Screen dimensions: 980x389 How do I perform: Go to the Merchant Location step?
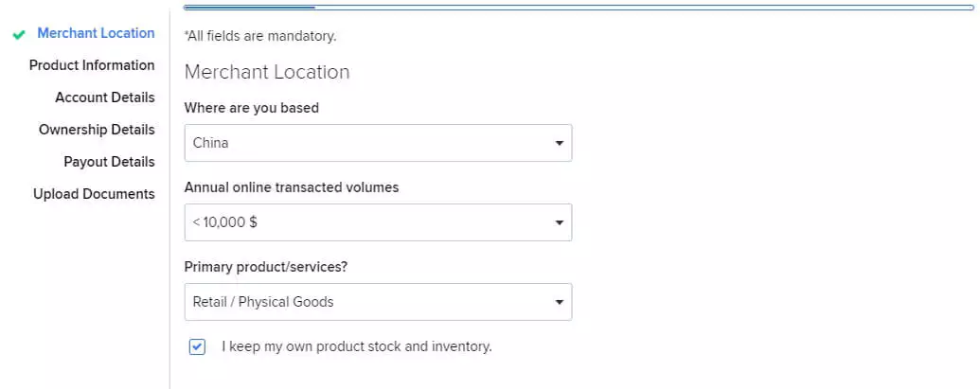click(96, 33)
